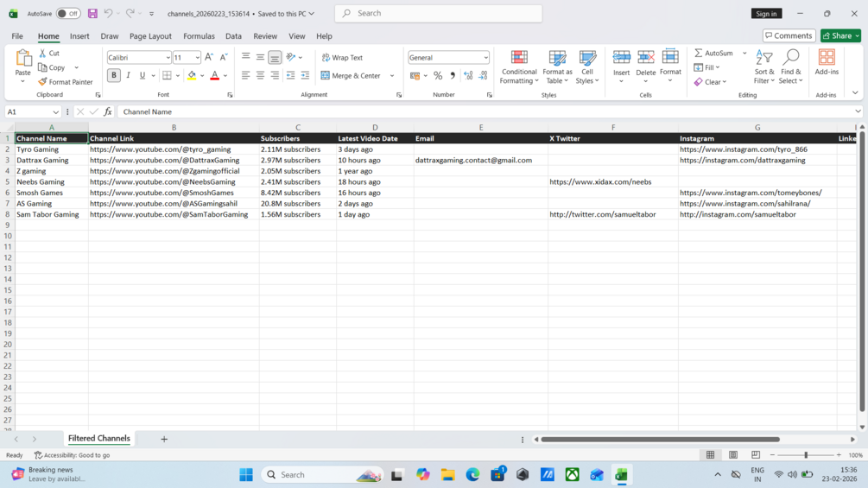Screen dimensions: 868x488
Task: Toggle Align Left
Action: click(246, 76)
